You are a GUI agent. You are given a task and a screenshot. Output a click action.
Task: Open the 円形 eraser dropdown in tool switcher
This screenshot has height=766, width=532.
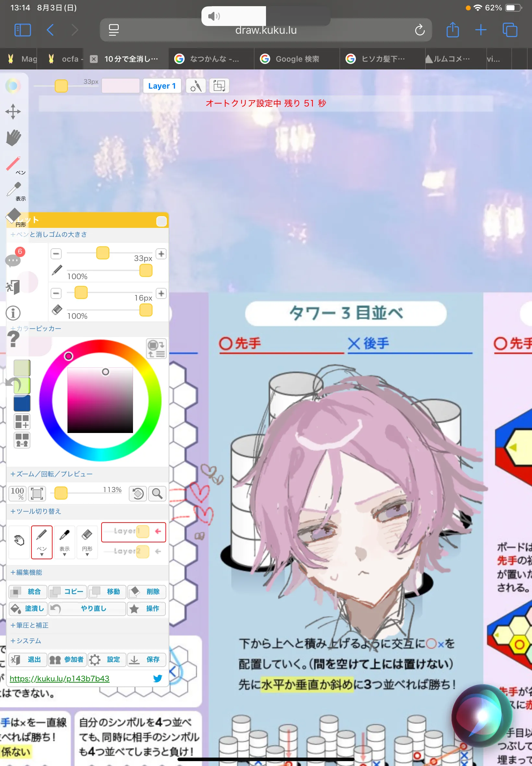pos(87,542)
